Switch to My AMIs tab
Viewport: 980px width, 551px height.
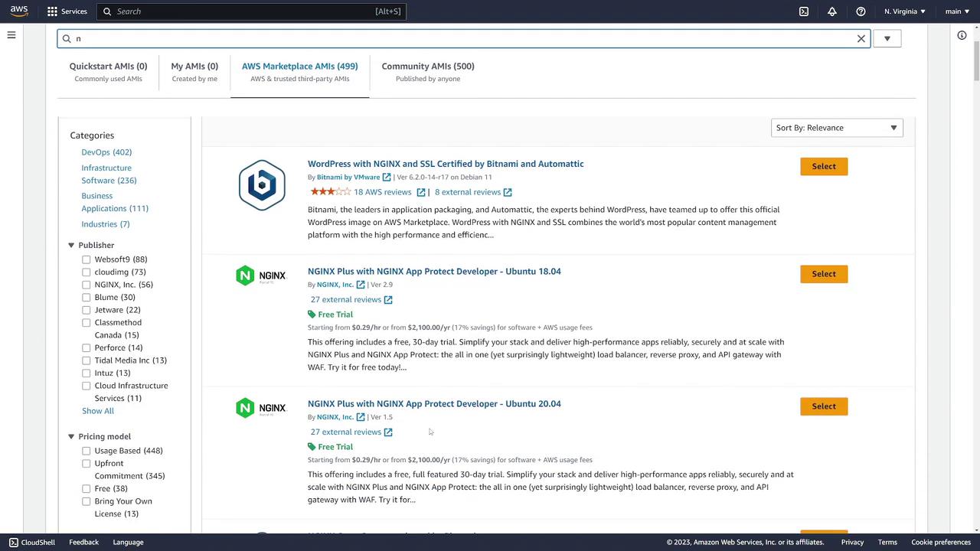(194, 72)
